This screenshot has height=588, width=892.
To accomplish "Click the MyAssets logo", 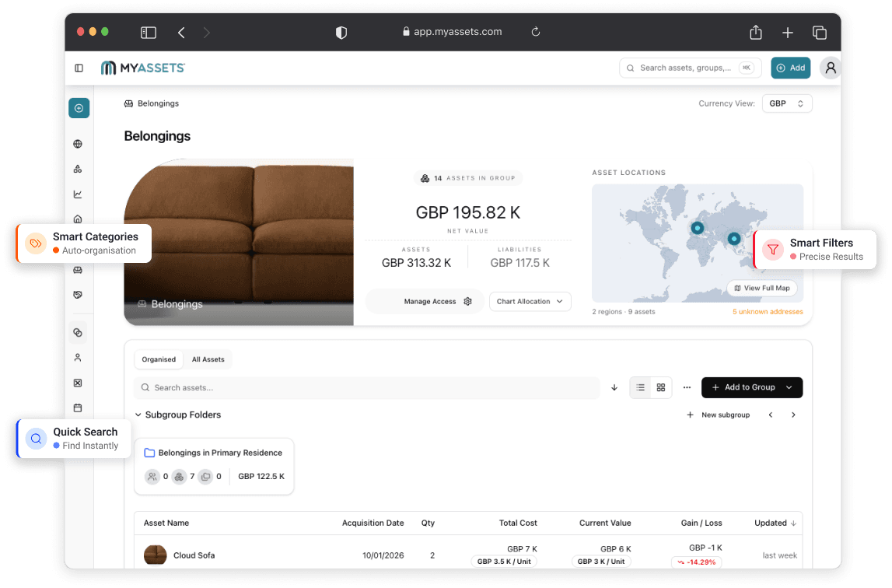I will 143,68.
